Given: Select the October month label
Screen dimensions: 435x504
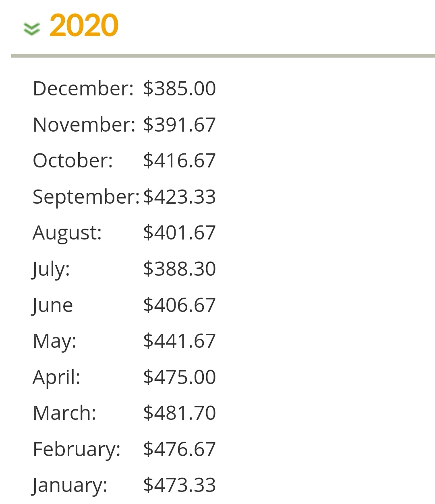Looking at the screenshot, I should [x=72, y=161].
